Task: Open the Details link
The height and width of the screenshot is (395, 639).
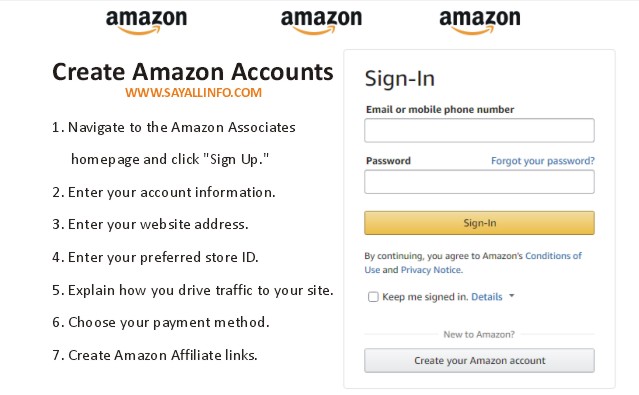Action: [x=487, y=297]
